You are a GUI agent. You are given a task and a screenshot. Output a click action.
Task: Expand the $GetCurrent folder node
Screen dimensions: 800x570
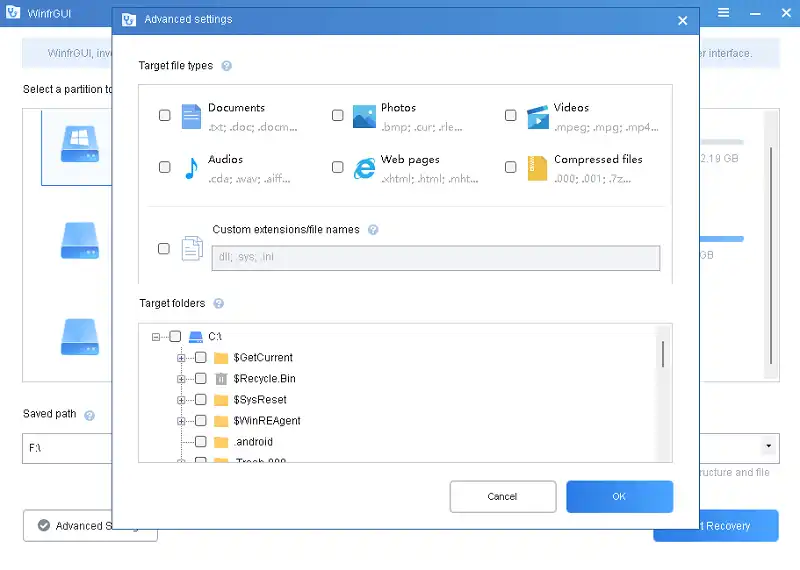click(181, 358)
